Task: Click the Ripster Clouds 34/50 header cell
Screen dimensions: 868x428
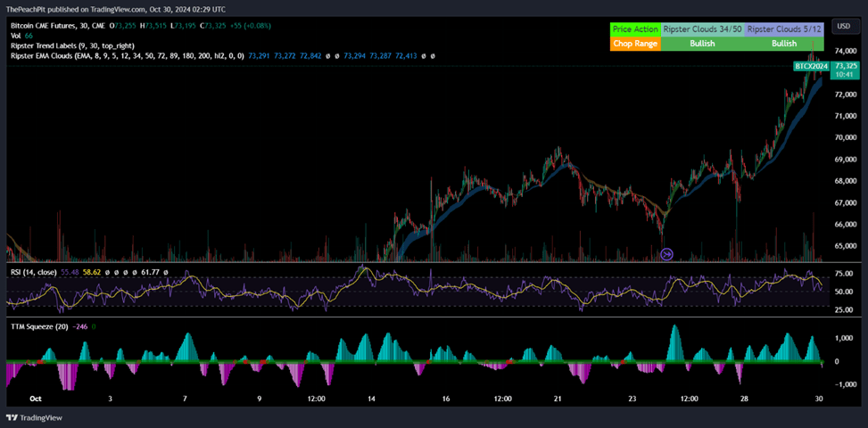Action: [702, 29]
